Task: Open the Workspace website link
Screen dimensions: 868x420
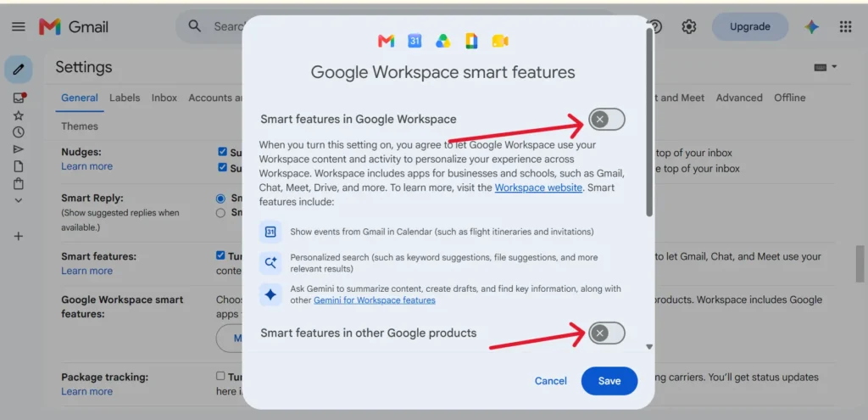Action: click(x=538, y=188)
